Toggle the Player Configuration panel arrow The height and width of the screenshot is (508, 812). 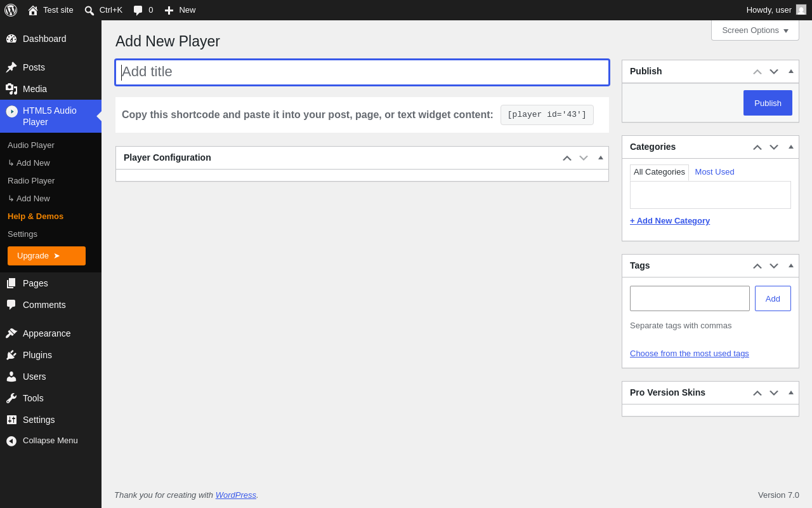(601, 157)
